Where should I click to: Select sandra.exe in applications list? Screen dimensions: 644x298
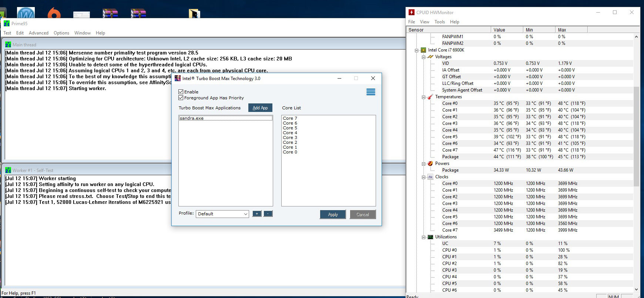click(226, 118)
